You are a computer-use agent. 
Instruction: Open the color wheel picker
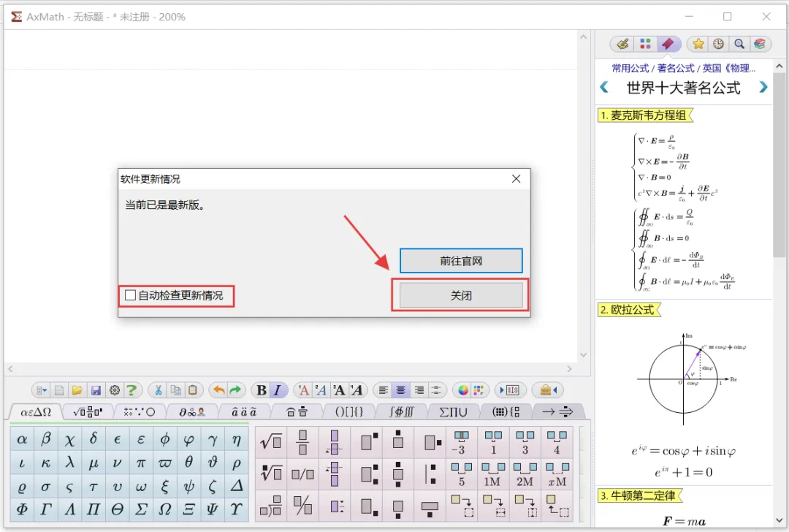tap(463, 390)
